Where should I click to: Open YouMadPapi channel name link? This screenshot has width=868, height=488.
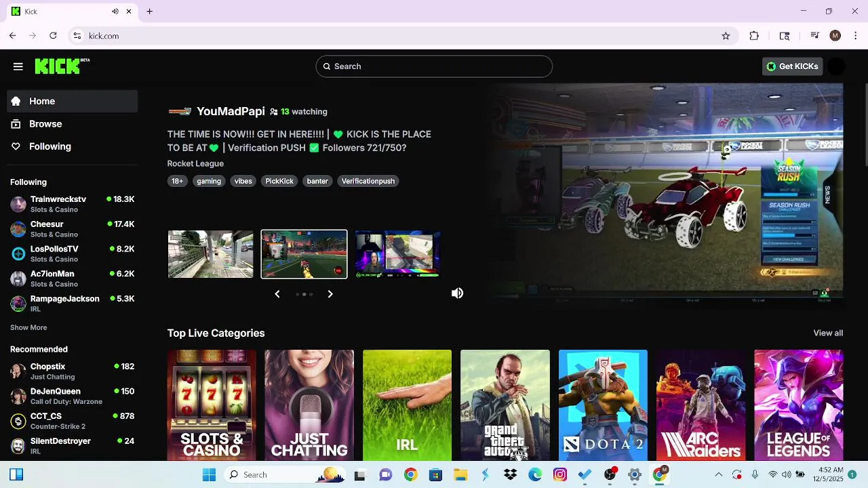click(231, 111)
